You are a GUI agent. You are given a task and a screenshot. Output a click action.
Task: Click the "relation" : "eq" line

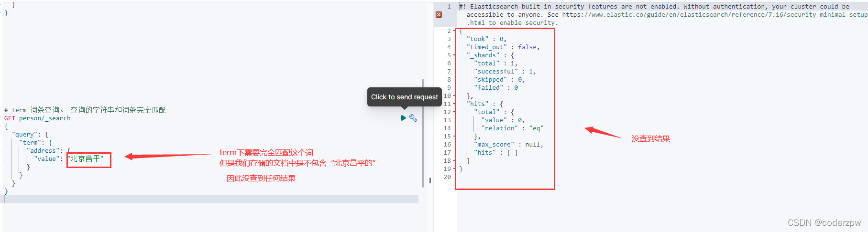pyautogui.click(x=513, y=128)
